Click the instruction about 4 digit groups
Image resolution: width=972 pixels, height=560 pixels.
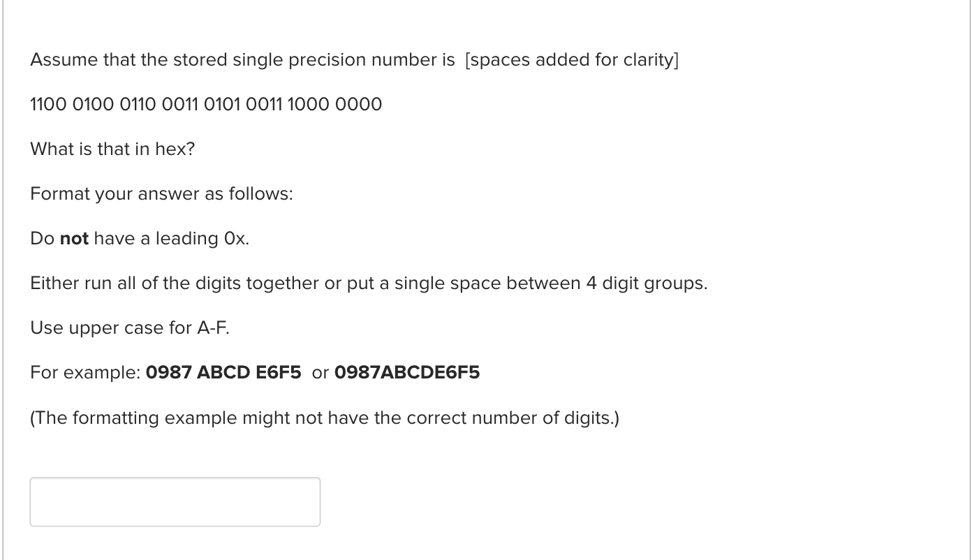click(368, 283)
